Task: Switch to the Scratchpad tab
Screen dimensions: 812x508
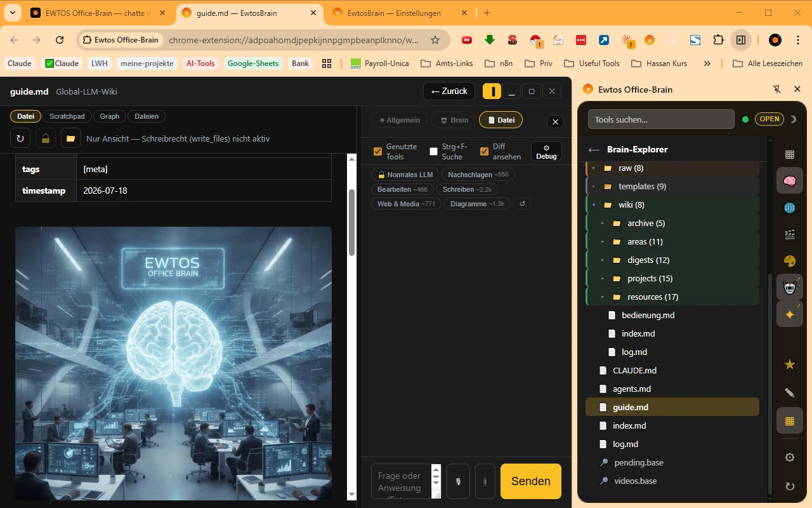Action: pyautogui.click(x=67, y=116)
